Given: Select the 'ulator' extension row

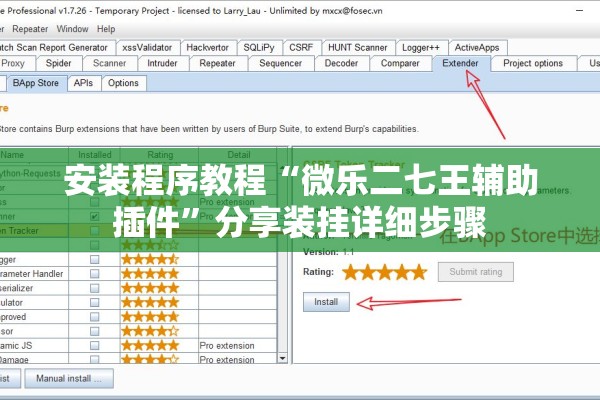Looking at the screenshot, I should coord(138,302).
